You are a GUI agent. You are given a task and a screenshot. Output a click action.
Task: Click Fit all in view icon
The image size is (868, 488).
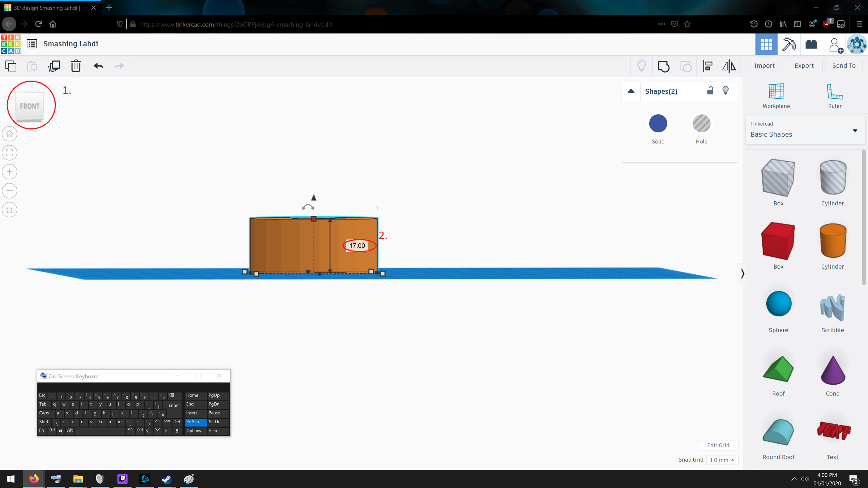click(10, 153)
